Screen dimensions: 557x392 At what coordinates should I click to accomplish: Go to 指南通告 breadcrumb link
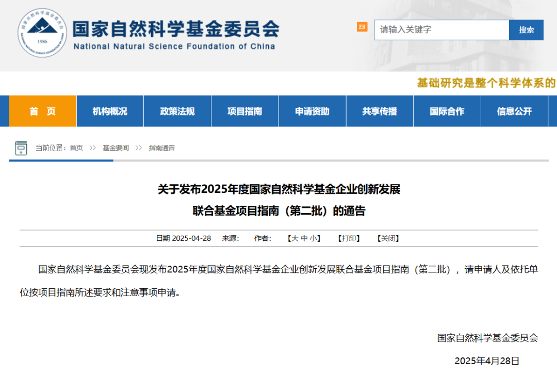(162, 148)
